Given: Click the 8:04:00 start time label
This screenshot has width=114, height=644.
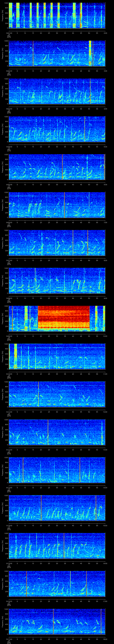Looking at the screenshot, I should 9,147.
